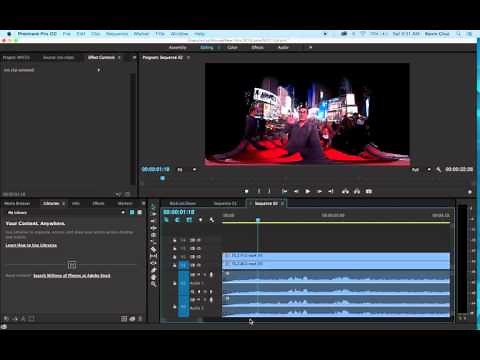Toggle V1 track output eye

(x=198, y=265)
